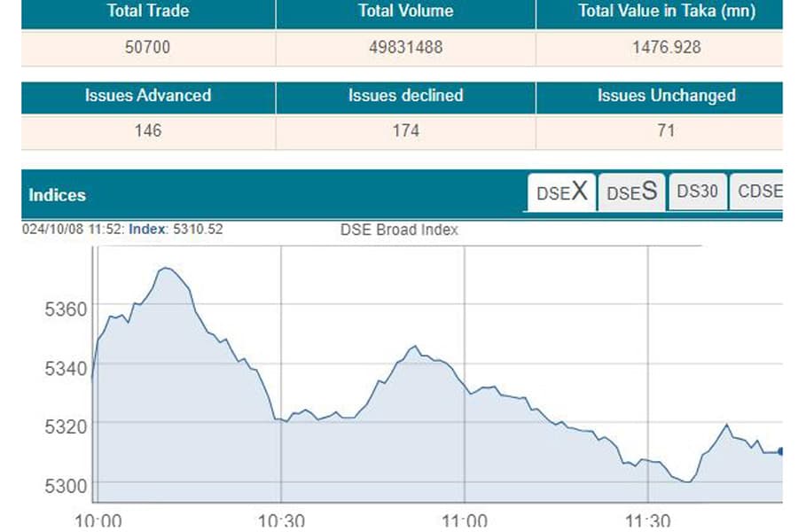Click the Total Volume column header
The image size is (798, 532).
coord(405,12)
